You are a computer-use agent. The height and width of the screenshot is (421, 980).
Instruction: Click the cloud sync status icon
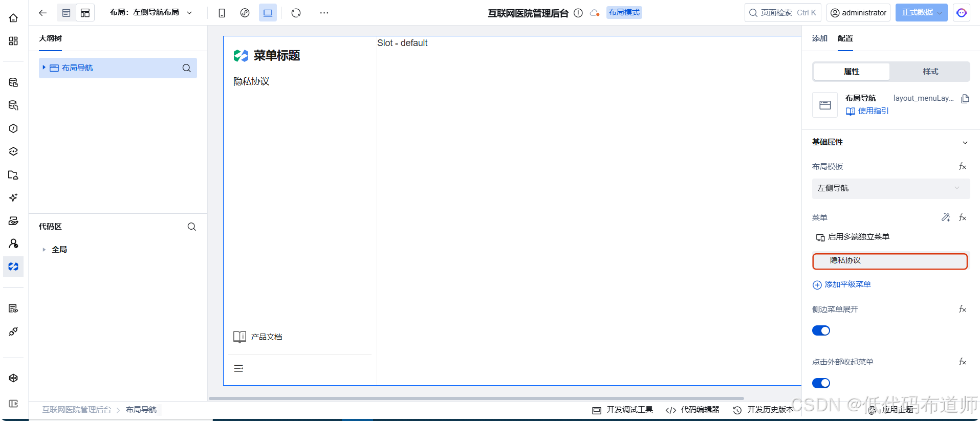click(595, 13)
